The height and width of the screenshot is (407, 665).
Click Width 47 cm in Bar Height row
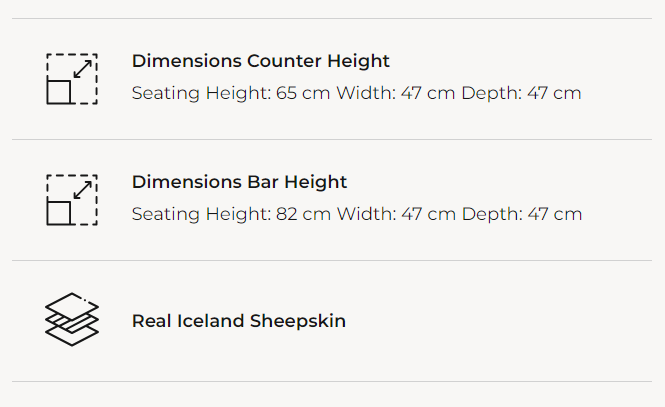(396, 214)
